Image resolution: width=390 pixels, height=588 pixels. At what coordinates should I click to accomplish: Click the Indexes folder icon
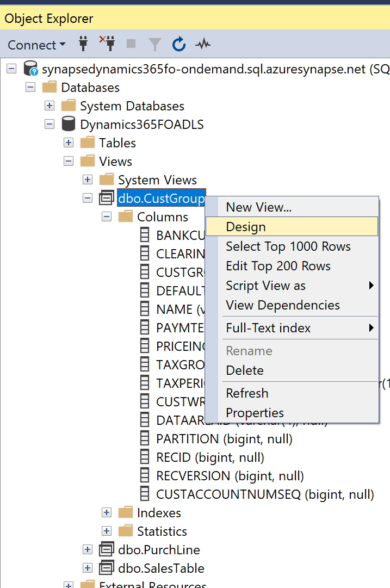click(x=126, y=512)
